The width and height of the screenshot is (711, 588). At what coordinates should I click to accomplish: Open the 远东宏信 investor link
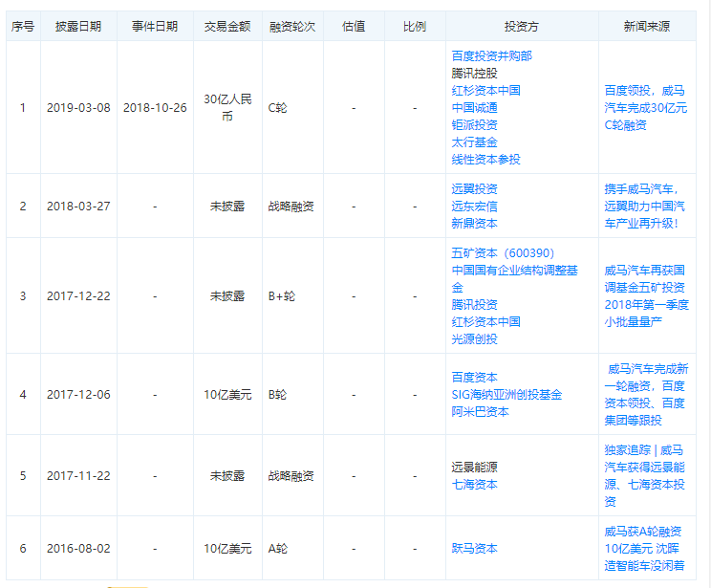tap(474, 206)
